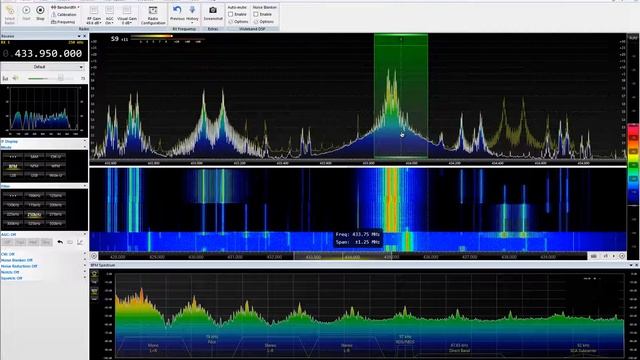This screenshot has width=640, height=360.
Task: Select CW-U mode
Action: [x=56, y=157]
